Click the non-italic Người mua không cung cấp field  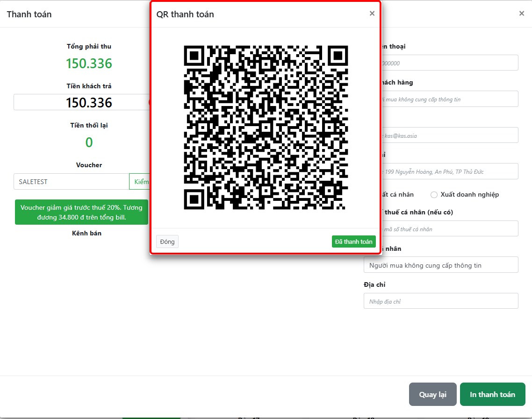pyautogui.click(x=440, y=265)
